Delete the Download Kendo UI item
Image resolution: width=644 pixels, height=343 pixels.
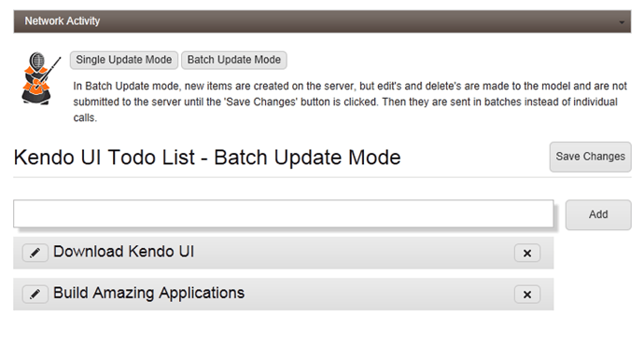coord(527,254)
